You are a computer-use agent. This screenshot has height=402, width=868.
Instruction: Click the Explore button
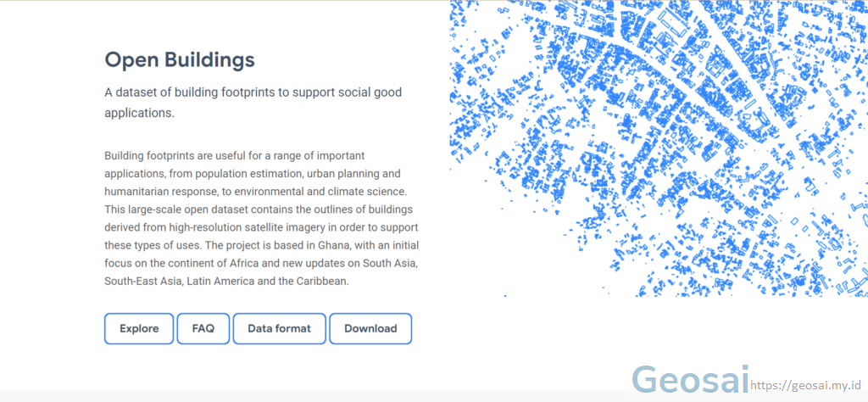point(139,328)
